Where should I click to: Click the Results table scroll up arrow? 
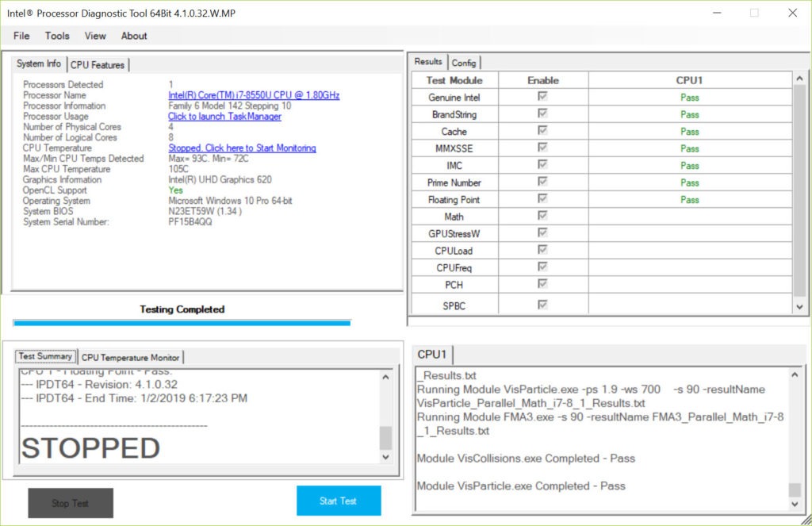[x=799, y=79]
